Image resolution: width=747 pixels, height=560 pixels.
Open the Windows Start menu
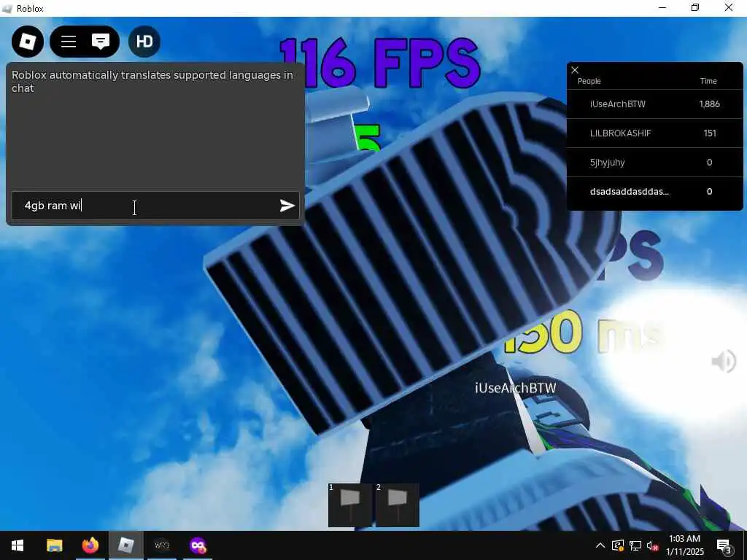18,545
